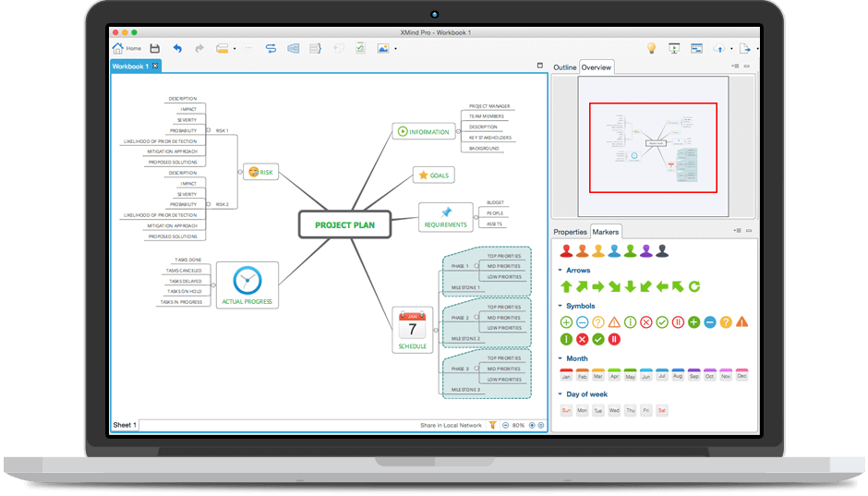Screen dimensions: 868x496
Task: Switch to the Properties tab
Action: [x=570, y=232]
